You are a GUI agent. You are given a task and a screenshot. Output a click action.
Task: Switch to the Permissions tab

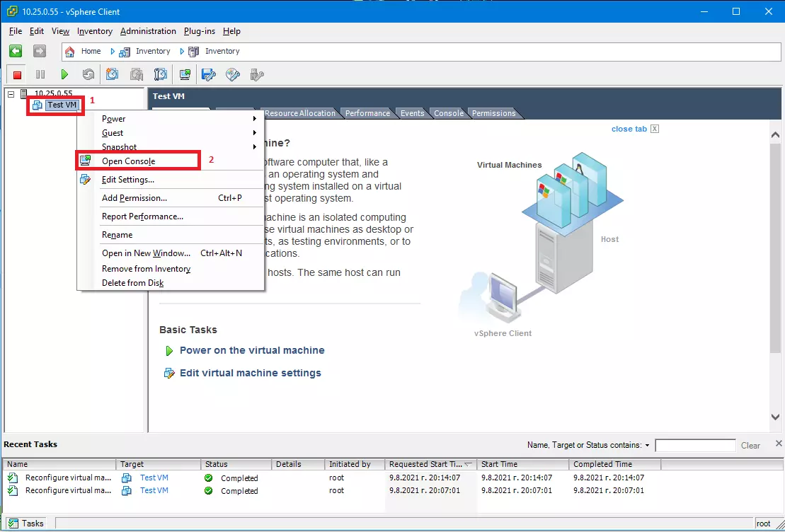click(493, 113)
